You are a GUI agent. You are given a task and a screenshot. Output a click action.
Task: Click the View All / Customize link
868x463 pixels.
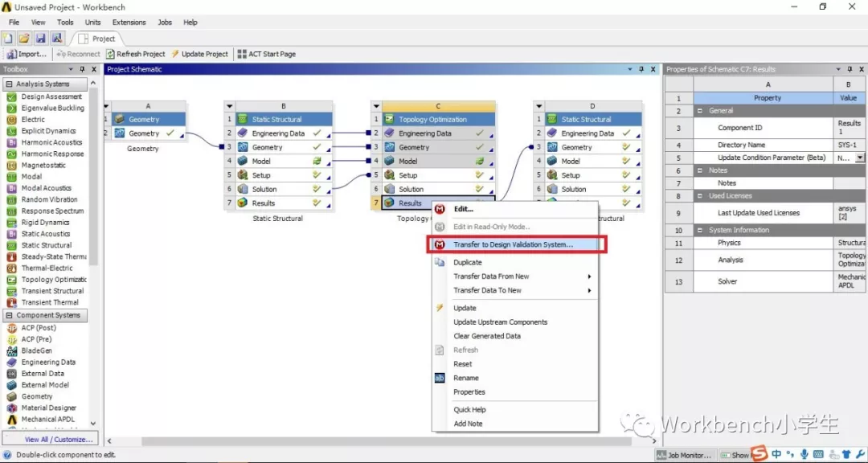58,439
